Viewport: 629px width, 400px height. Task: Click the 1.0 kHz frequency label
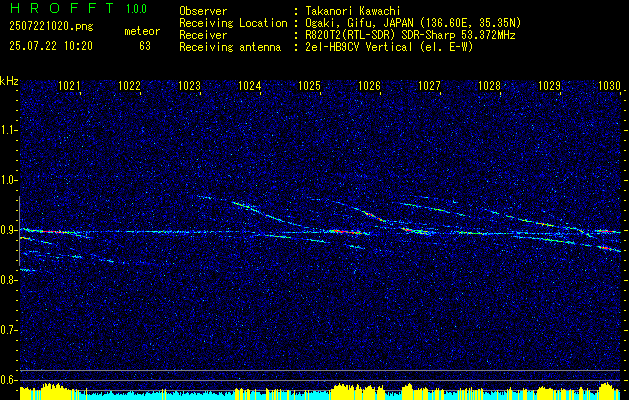pos(8,180)
